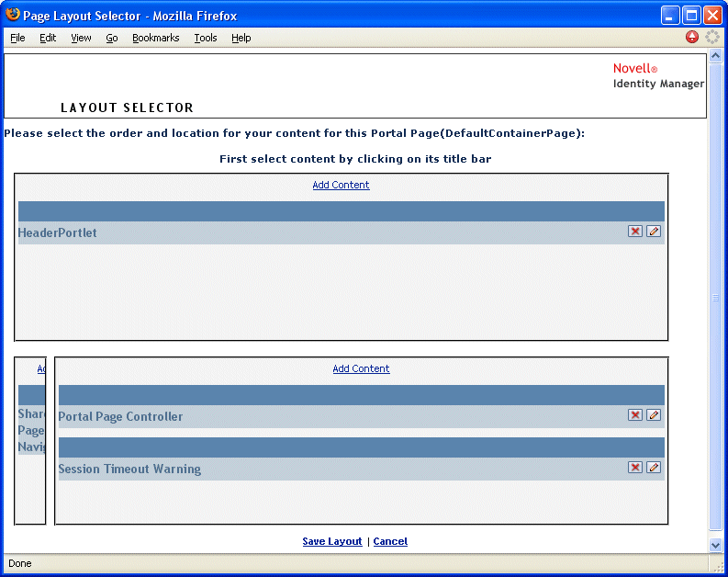Remove Session Timeout Warning with red X icon
The image size is (728, 577).
click(634, 468)
